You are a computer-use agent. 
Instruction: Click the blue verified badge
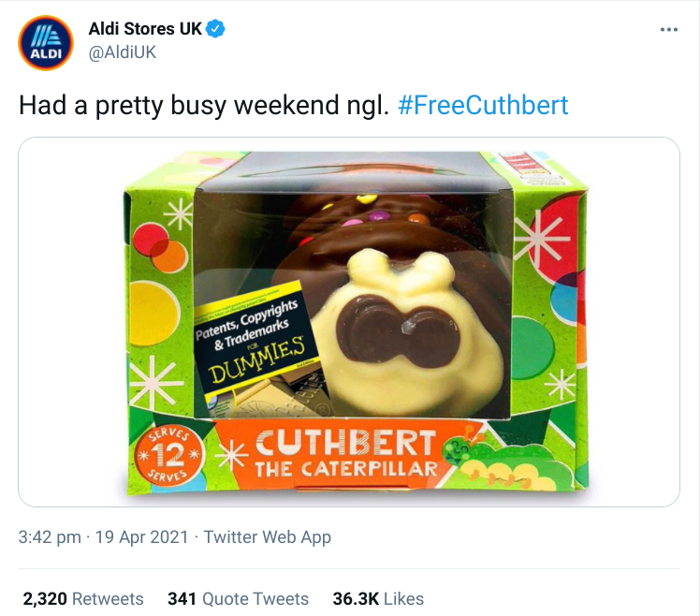click(216, 29)
